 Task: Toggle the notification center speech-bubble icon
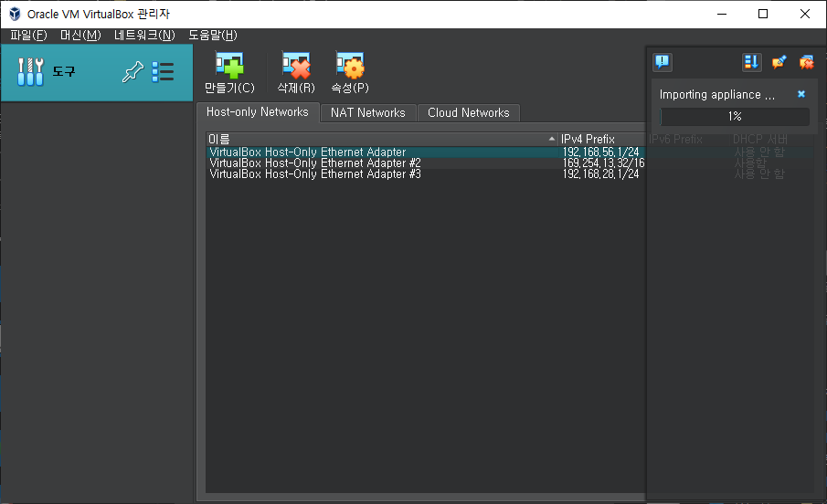(x=663, y=62)
